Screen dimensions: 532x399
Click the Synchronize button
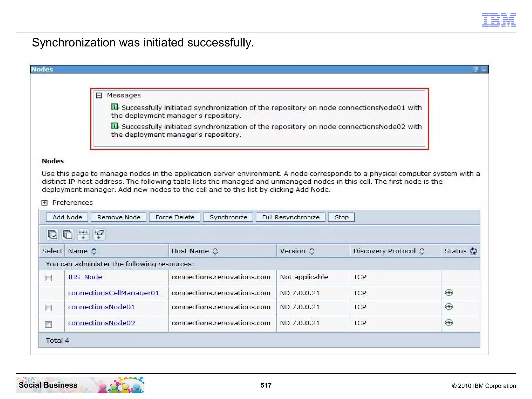[228, 217]
